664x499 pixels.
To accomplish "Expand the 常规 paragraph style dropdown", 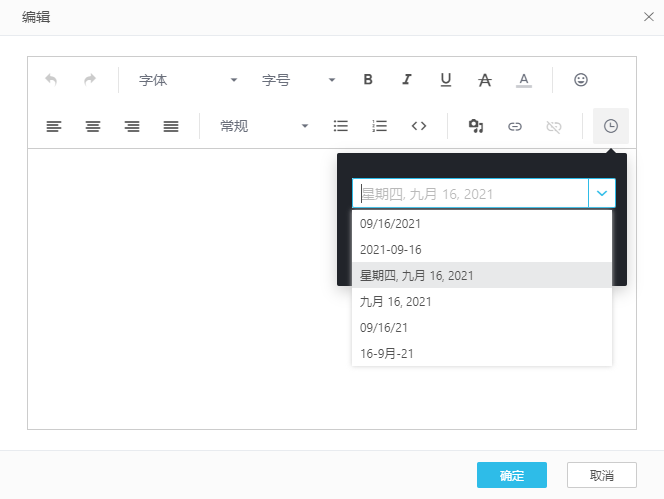I will click(x=264, y=126).
